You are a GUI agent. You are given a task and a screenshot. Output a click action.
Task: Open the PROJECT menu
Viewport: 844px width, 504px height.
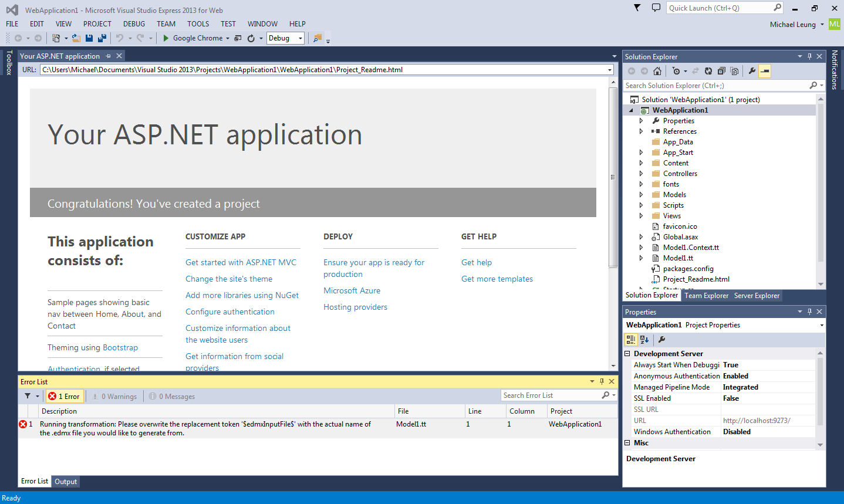97,24
